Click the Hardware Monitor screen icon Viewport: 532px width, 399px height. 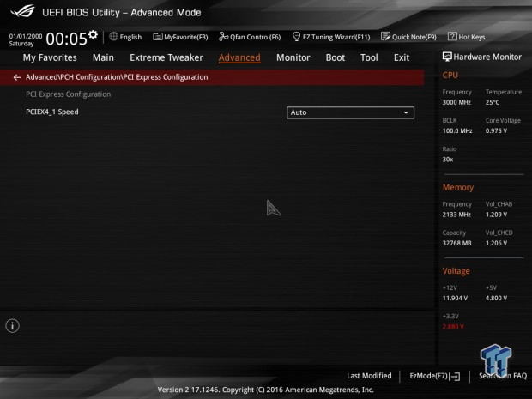pyautogui.click(x=447, y=57)
